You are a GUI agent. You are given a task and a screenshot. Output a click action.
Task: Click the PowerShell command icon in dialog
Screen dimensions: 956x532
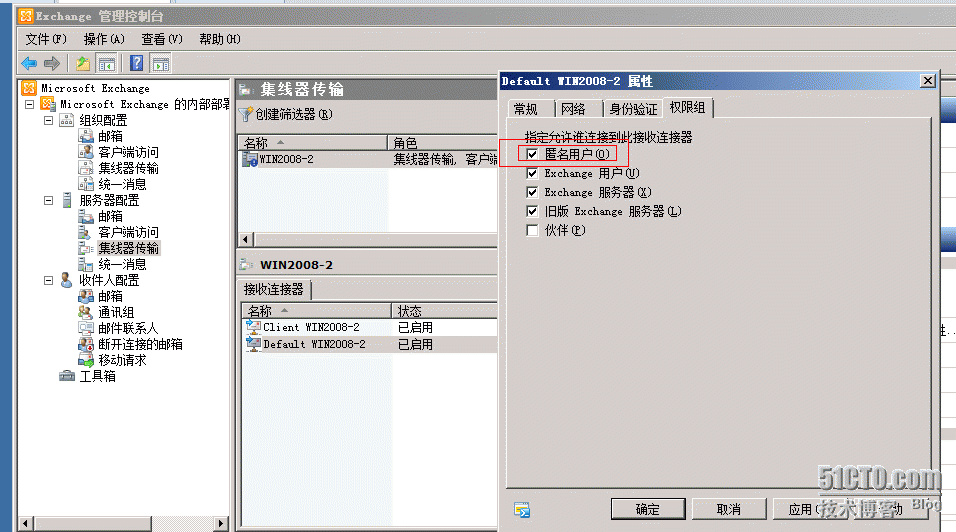(x=522, y=509)
